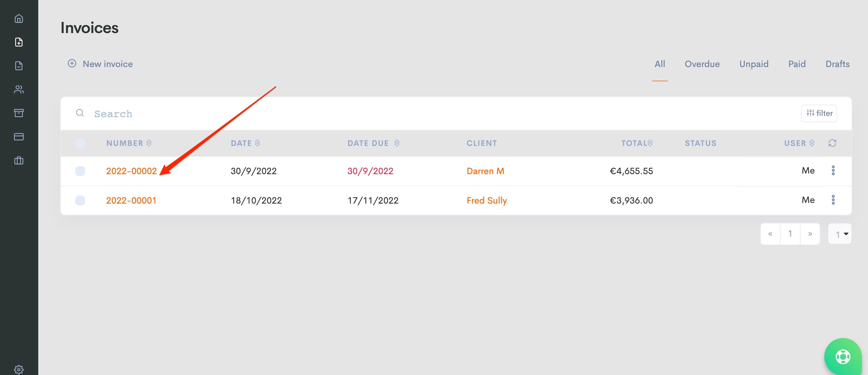Screen dimensions: 868x375
Task: Switch to the Overdue tab
Action: pyautogui.click(x=702, y=64)
